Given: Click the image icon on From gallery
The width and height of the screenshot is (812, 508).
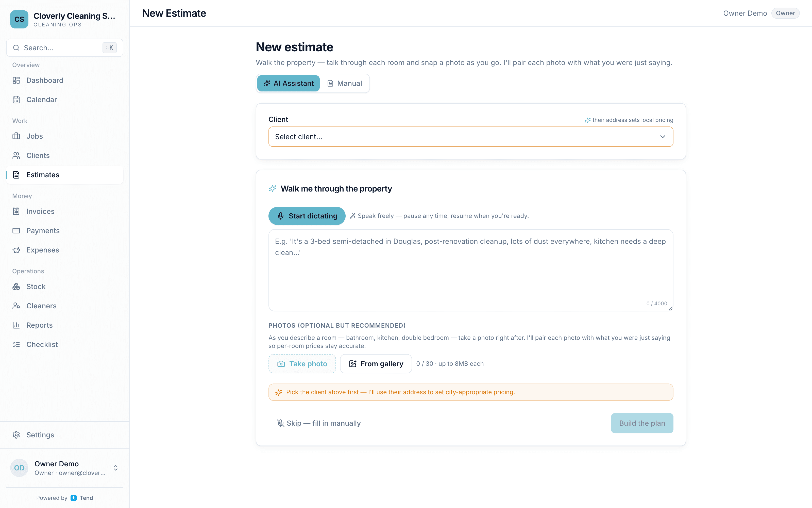Looking at the screenshot, I should [x=353, y=363].
